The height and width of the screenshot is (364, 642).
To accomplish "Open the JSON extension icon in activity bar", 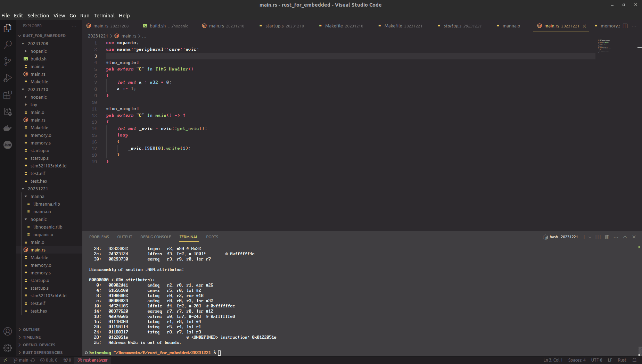I will pyautogui.click(x=8, y=145).
